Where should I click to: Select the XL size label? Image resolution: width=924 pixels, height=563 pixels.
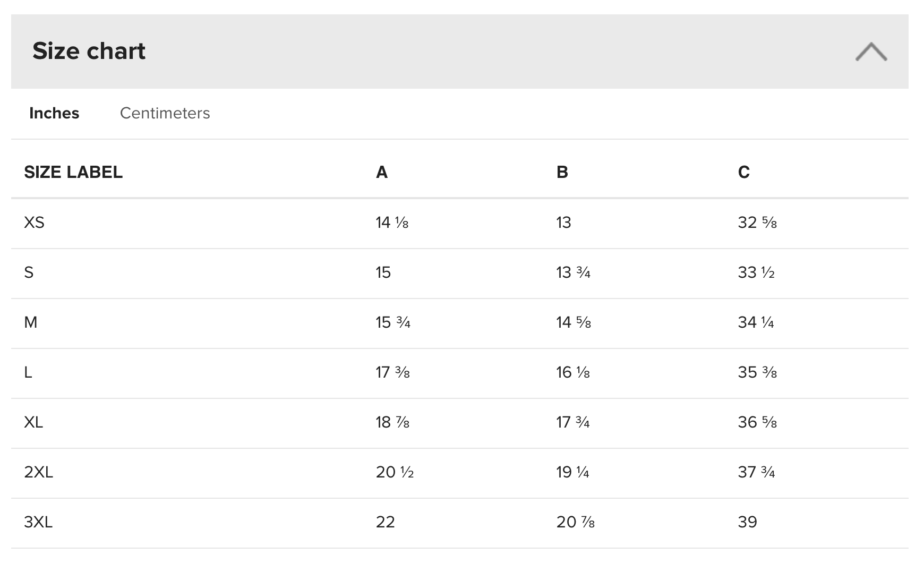[33, 422]
